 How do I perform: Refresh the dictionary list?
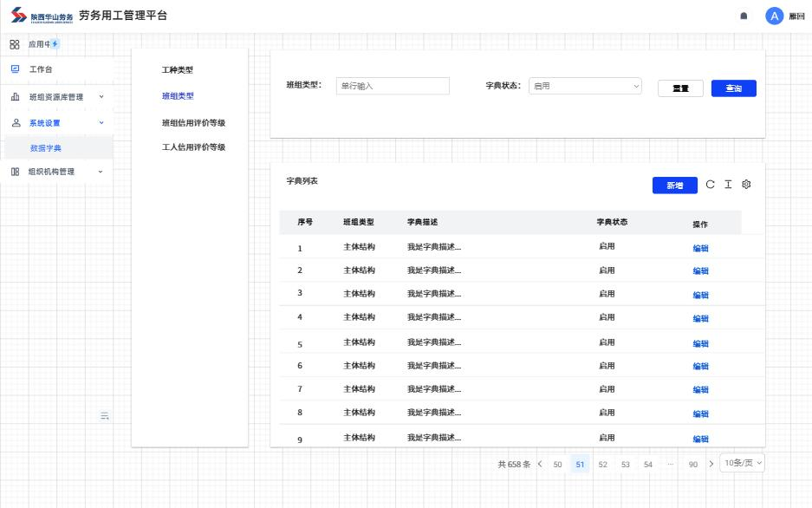(711, 185)
